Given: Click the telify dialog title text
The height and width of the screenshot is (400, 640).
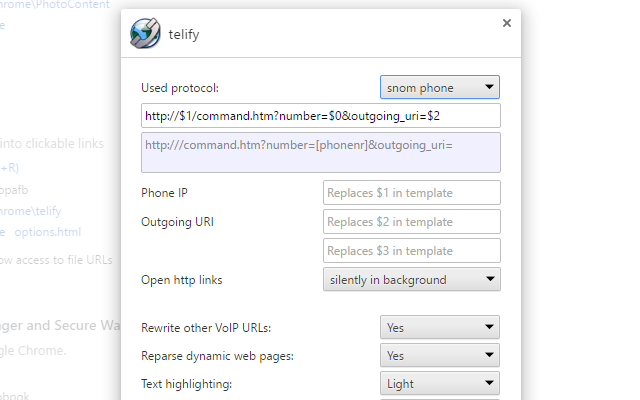Looking at the screenshot, I should click(x=184, y=34).
